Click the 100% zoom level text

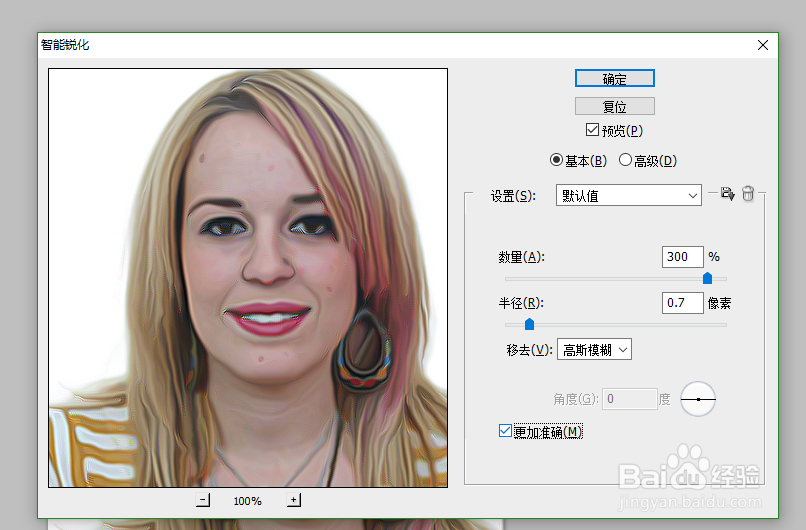pyautogui.click(x=247, y=501)
